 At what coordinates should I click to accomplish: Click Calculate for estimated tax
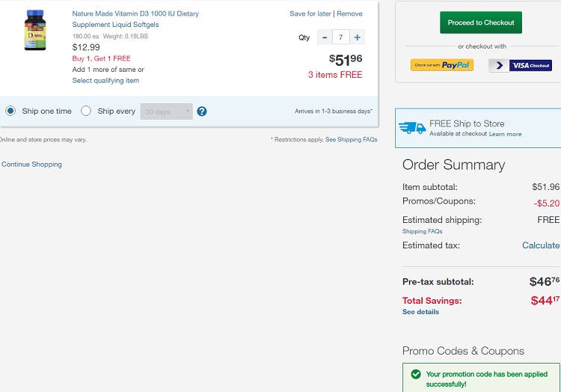coord(541,245)
